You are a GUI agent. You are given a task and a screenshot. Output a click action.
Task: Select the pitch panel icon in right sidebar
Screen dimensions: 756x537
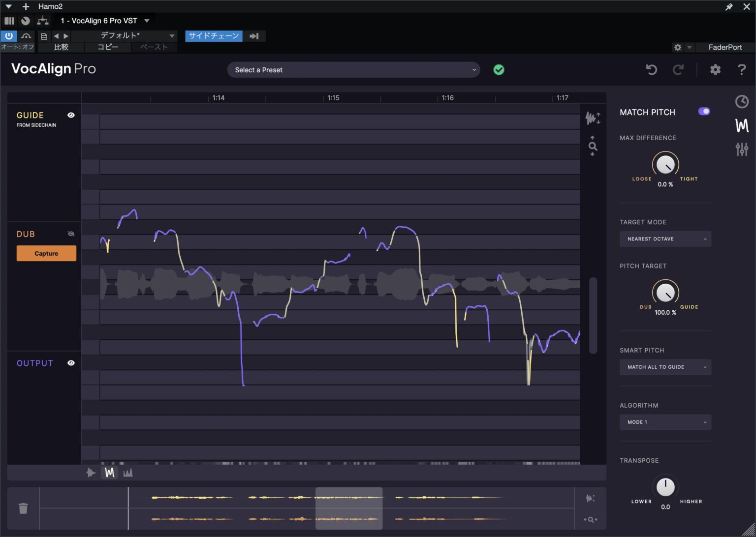coord(741,125)
